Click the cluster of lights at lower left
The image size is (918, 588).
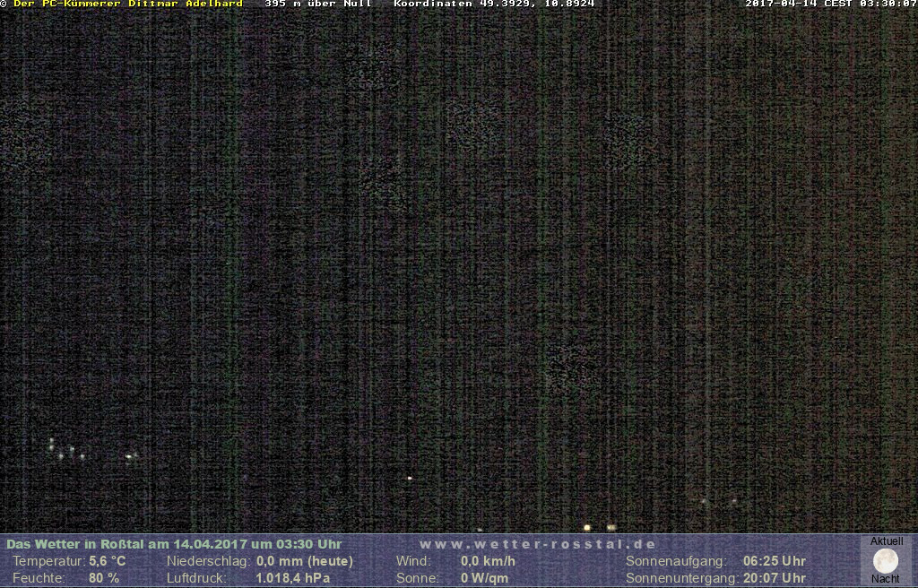point(67,450)
